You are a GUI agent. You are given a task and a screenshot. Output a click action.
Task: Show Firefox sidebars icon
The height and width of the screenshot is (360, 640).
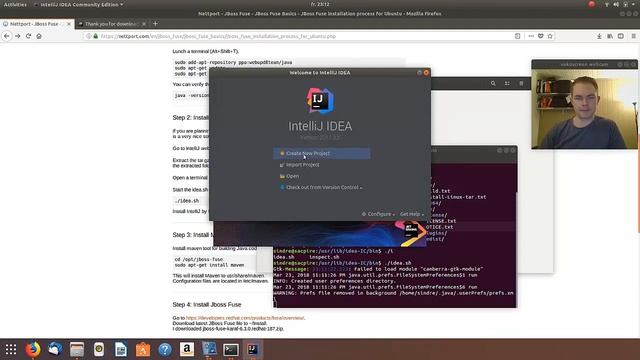click(621, 36)
